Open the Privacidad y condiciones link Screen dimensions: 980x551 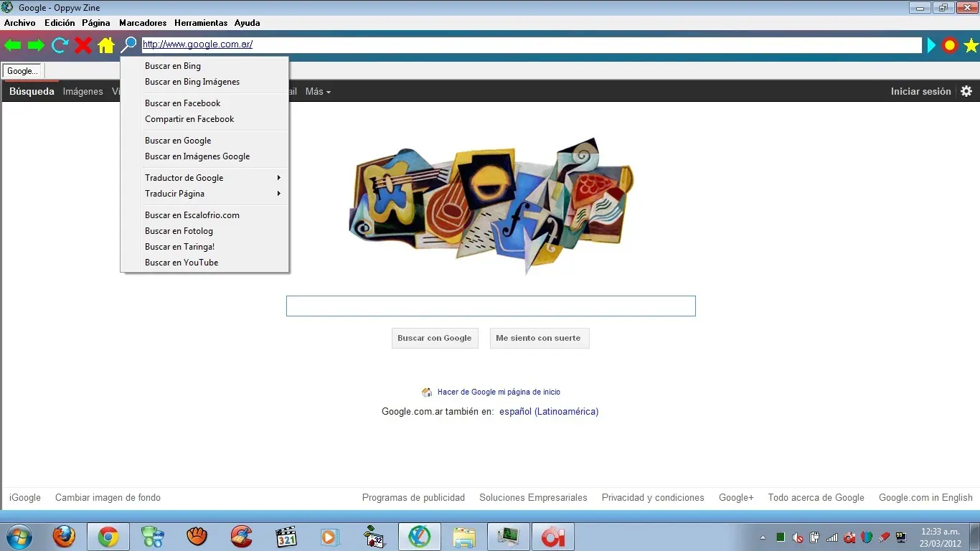[653, 497]
